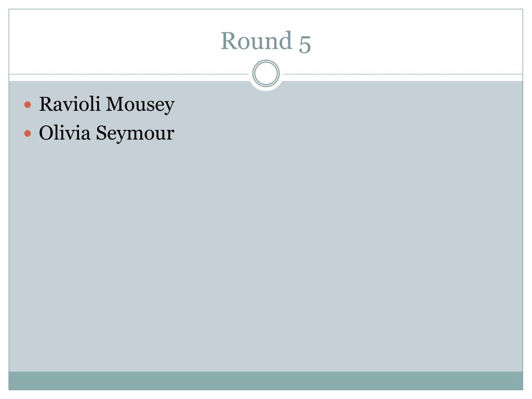Click the number 5 in the title
Screen dimensions: 532x399
pos(304,44)
